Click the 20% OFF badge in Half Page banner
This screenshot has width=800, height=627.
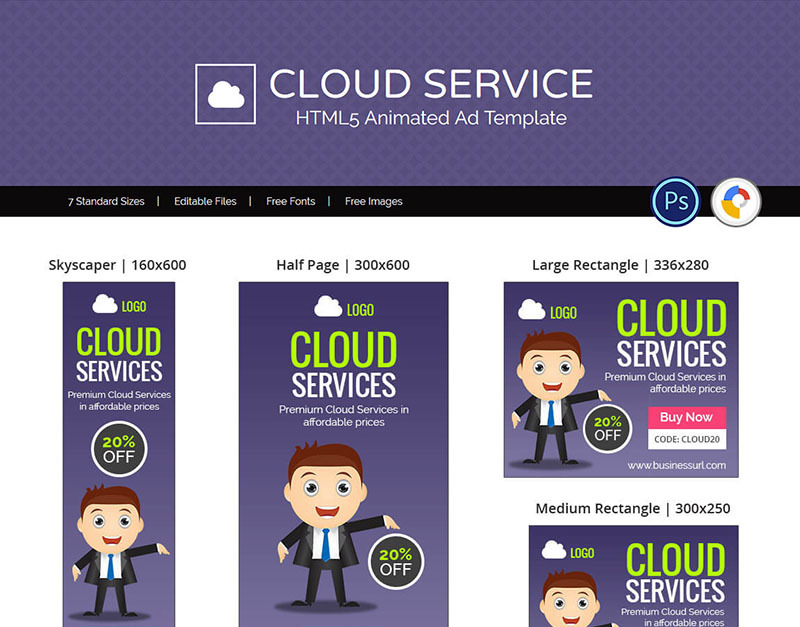pos(396,562)
